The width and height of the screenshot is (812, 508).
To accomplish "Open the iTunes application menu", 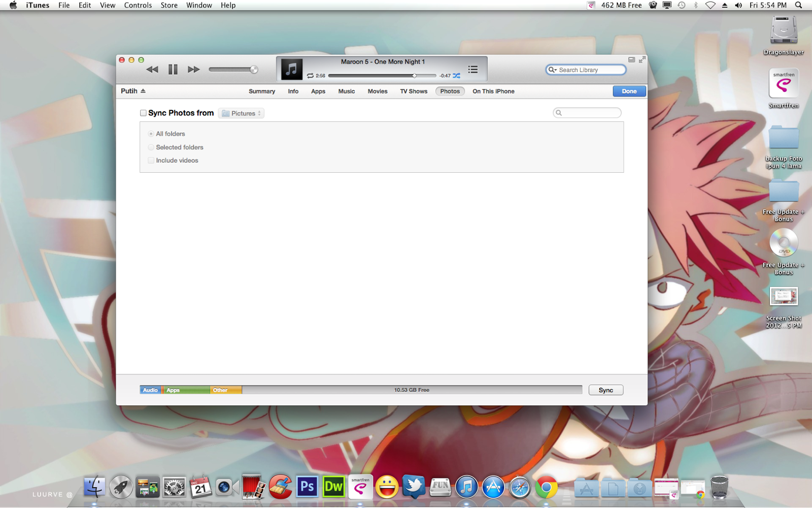I will click(38, 5).
